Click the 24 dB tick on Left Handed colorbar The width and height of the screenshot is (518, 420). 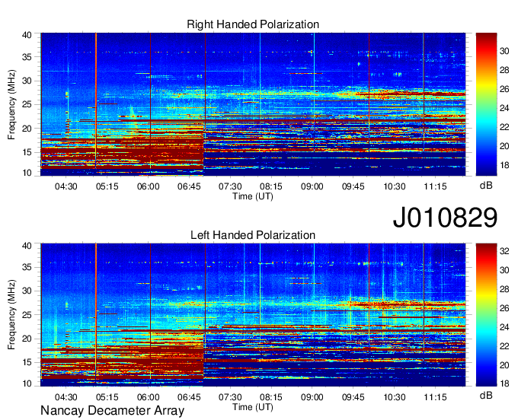point(504,327)
